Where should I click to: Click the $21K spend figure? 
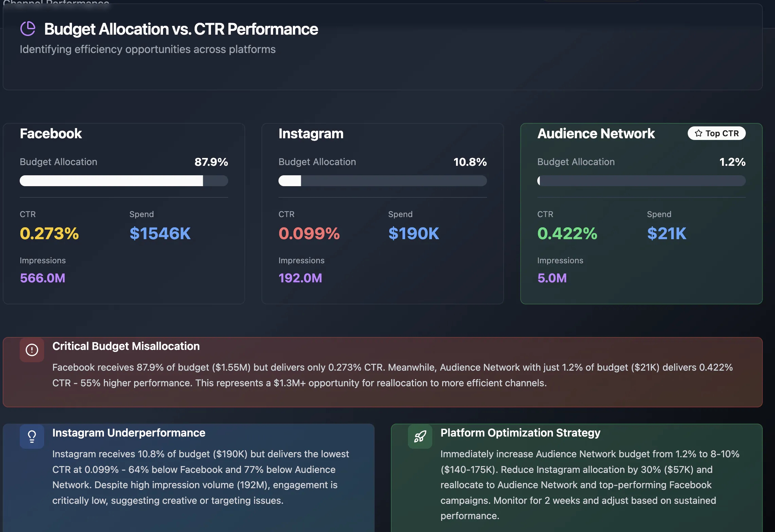667,233
